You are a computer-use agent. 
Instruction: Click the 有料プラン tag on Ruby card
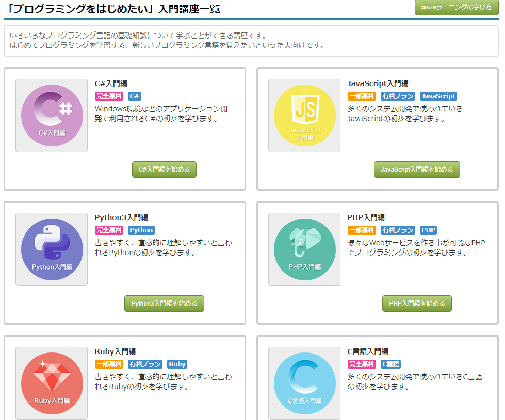click(x=145, y=364)
